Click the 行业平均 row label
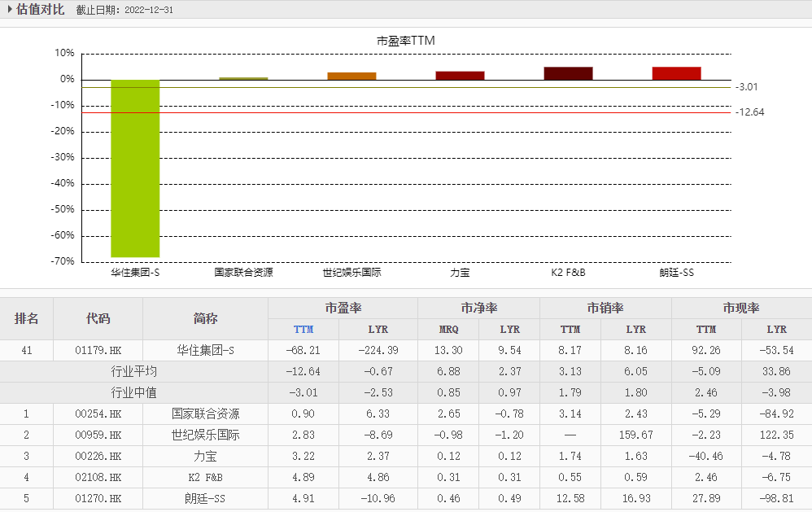The image size is (812, 512). pos(133,372)
